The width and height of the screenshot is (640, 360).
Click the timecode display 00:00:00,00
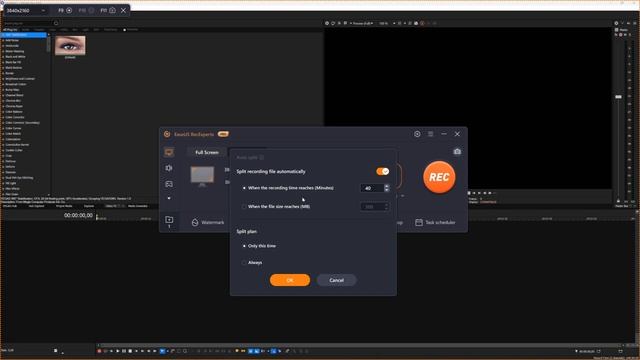pyautogui.click(x=78, y=216)
